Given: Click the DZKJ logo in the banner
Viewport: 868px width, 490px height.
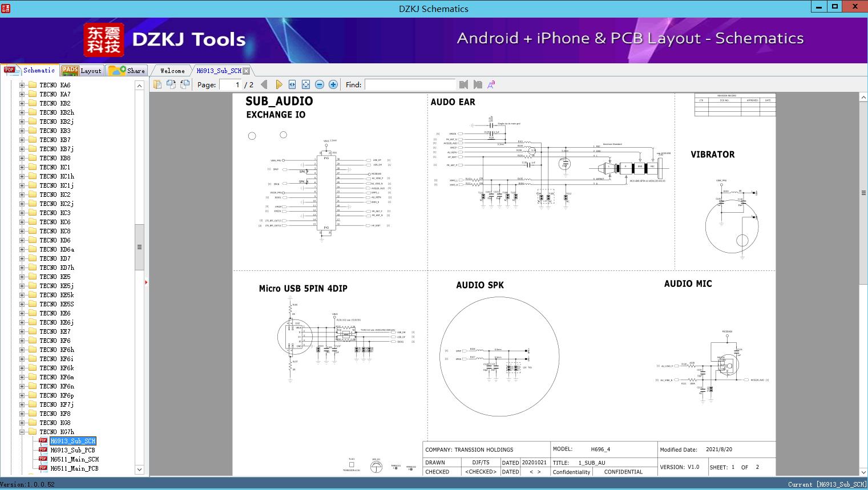Looking at the screenshot, I should (x=104, y=39).
